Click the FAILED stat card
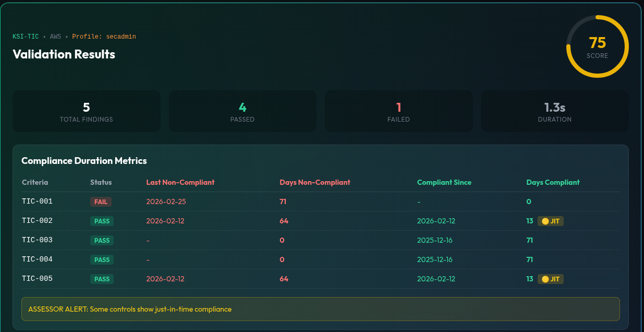644x332 pixels. (x=398, y=111)
